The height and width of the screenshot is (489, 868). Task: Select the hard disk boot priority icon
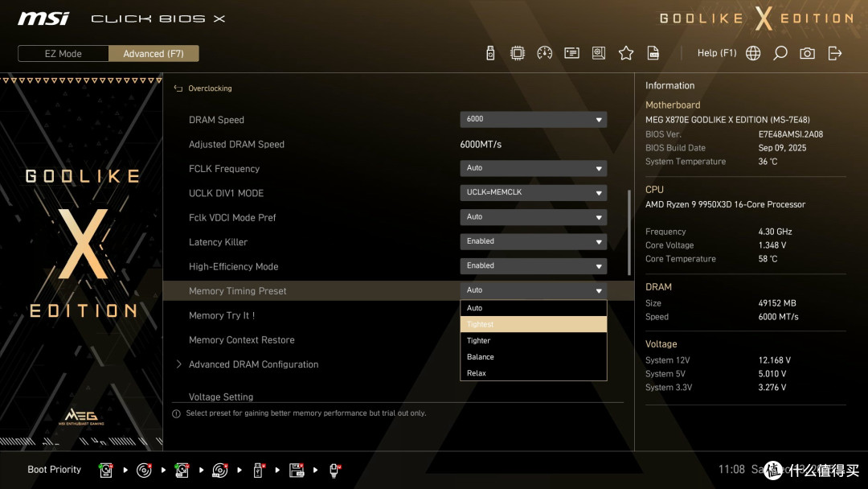(x=106, y=471)
